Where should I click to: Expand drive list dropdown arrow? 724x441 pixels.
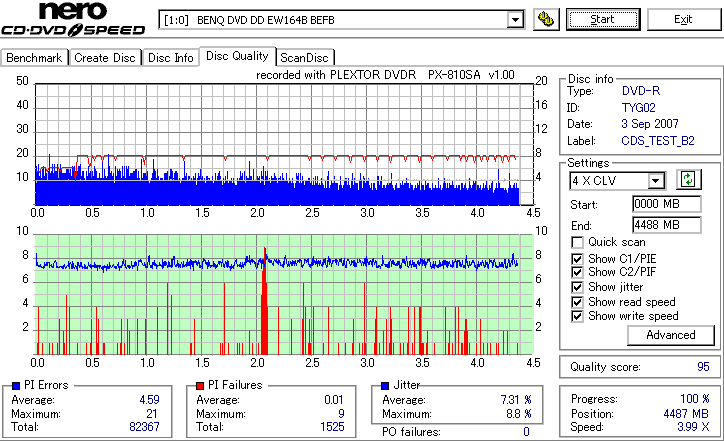(515, 20)
